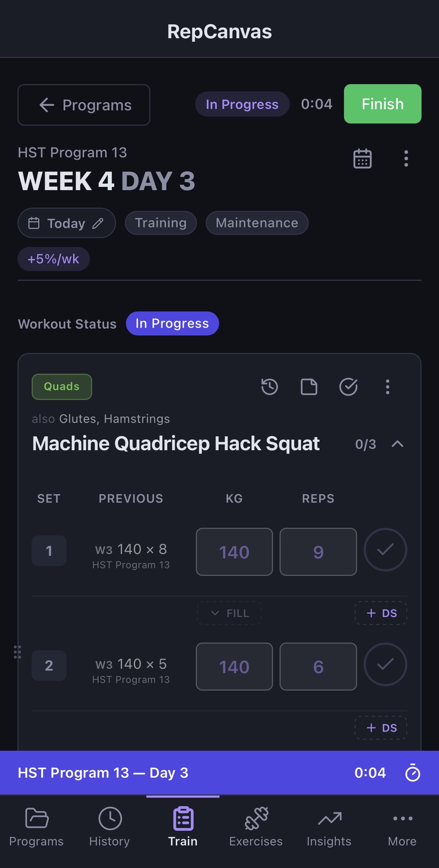Tap the KG input showing 140 for set 1
Image resolution: width=439 pixels, height=868 pixels.
point(234,551)
